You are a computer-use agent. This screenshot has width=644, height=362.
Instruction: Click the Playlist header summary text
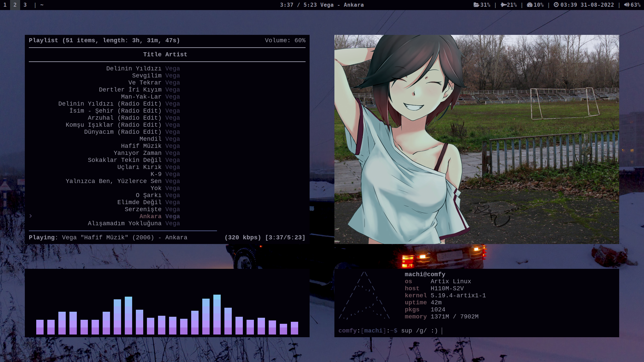click(x=104, y=40)
